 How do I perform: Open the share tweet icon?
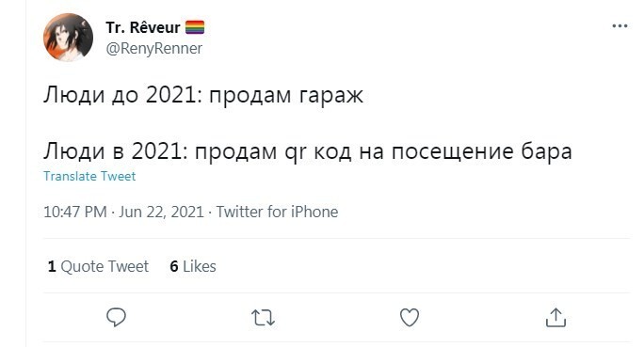point(555,318)
